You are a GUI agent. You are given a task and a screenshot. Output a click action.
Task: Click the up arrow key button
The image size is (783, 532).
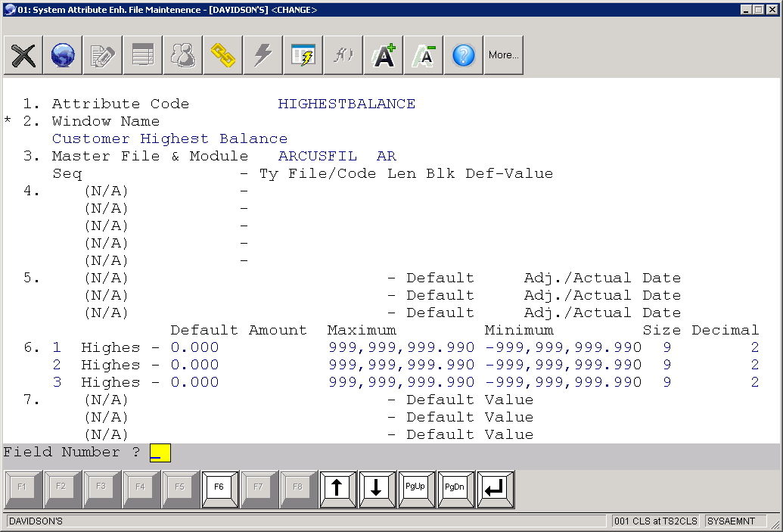[x=337, y=490]
